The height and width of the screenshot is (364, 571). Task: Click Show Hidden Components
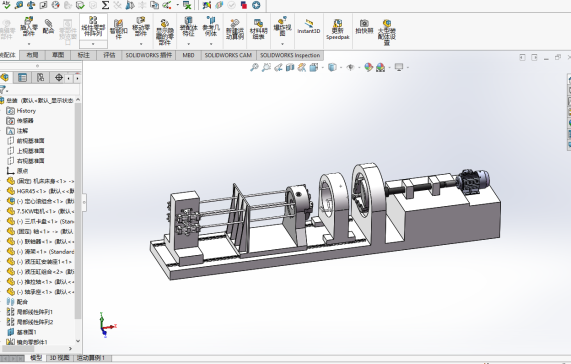coord(165,32)
